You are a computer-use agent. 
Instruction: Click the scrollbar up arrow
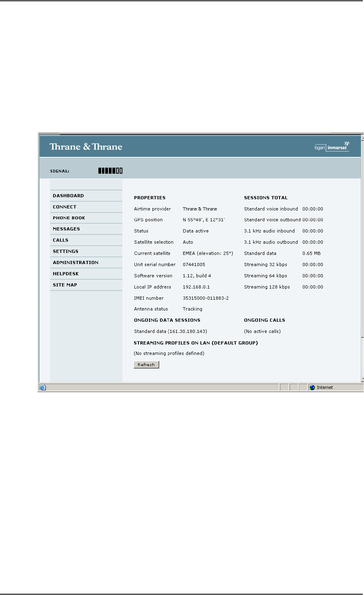pos(362,138)
